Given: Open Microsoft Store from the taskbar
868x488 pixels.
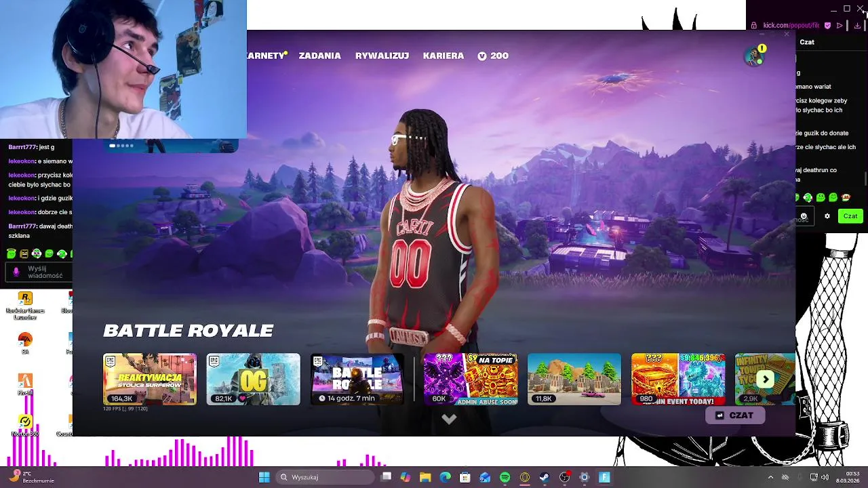Looking at the screenshot, I should [x=465, y=477].
